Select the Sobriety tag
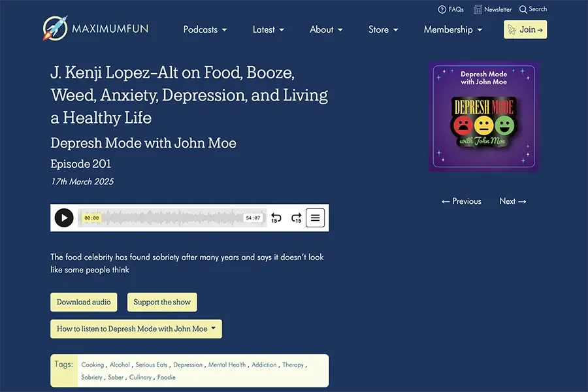This screenshot has height=392, width=588. click(91, 378)
